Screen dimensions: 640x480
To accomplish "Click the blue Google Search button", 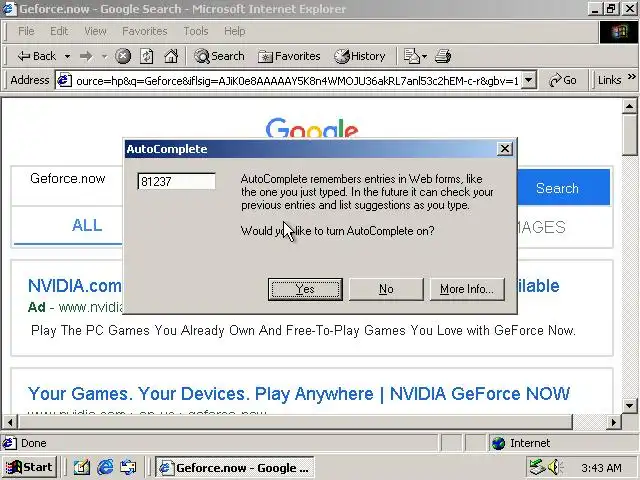I will click(x=563, y=188).
